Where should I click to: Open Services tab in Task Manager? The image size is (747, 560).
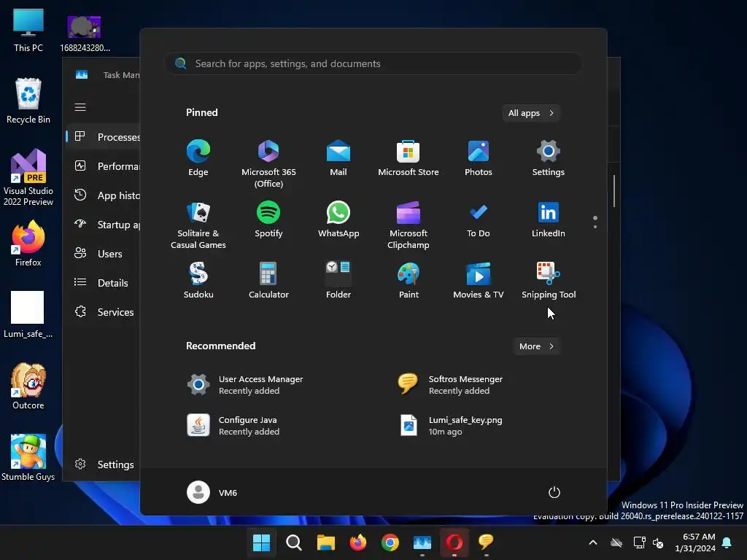[x=104, y=312]
